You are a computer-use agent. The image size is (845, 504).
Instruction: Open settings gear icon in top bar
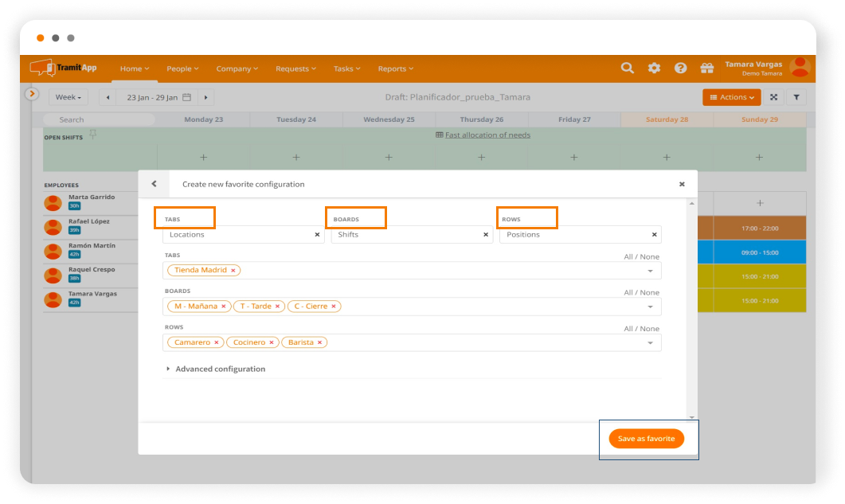point(654,68)
